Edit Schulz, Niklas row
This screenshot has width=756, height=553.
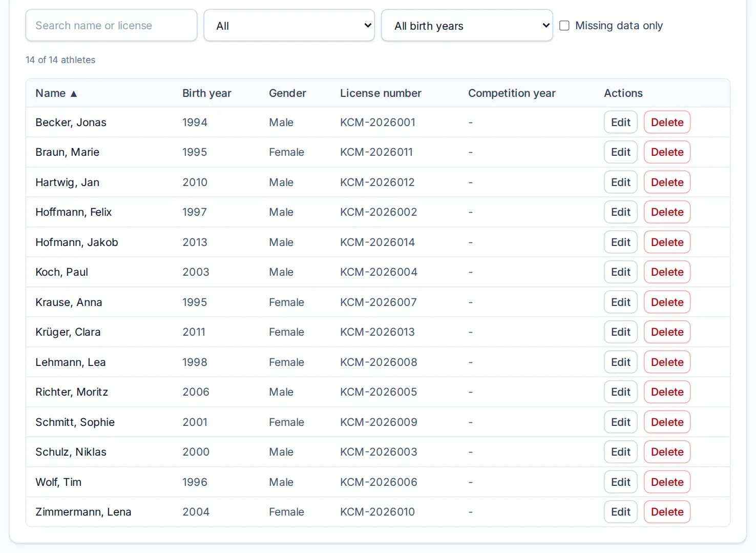pyautogui.click(x=621, y=452)
